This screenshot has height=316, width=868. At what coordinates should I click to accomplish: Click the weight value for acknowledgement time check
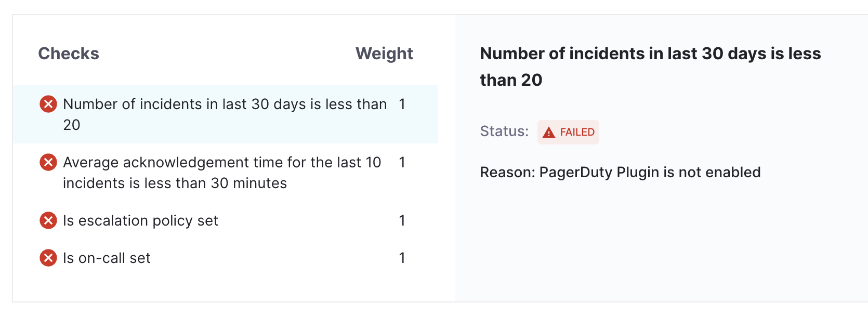(402, 163)
